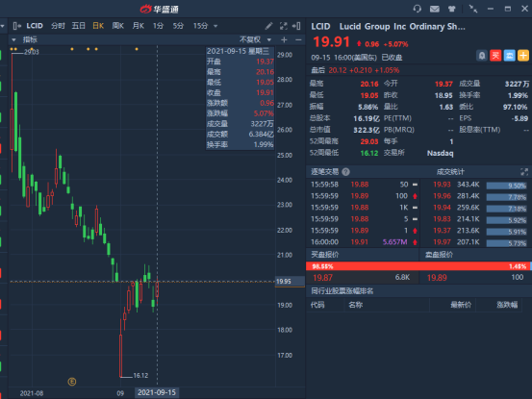This screenshot has width=532, height=399.
Task: Sort by 代码 column header
Action: coord(317,305)
